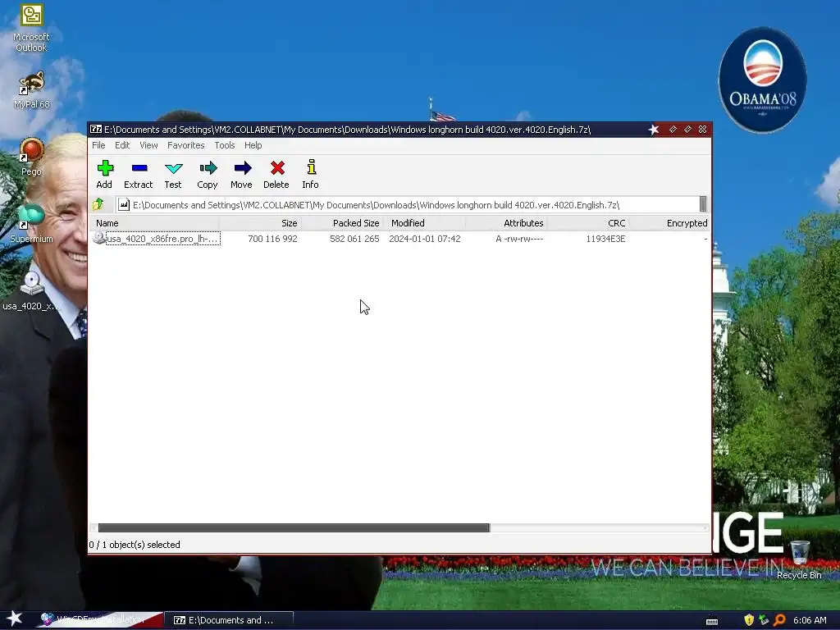The width and height of the screenshot is (840, 630).
Task: Open Info for the archive
Action: pyautogui.click(x=311, y=174)
